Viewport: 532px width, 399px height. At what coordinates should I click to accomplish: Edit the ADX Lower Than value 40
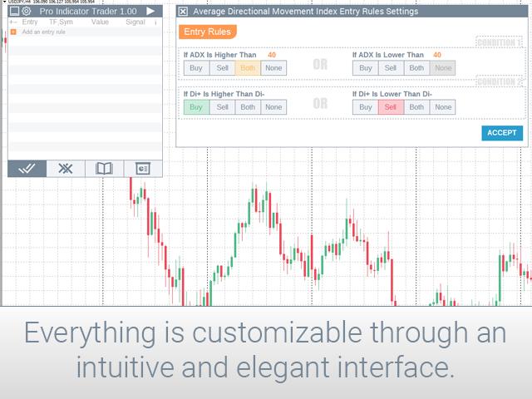(x=437, y=55)
